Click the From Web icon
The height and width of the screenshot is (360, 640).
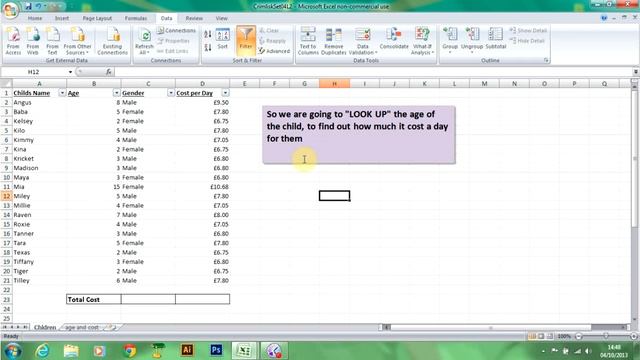click(33, 40)
